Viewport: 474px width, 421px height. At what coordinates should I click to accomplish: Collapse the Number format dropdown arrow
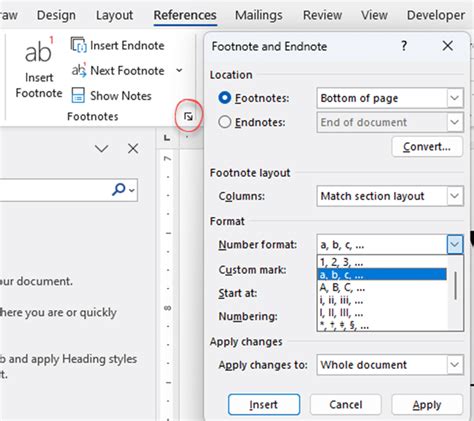pyautogui.click(x=455, y=245)
